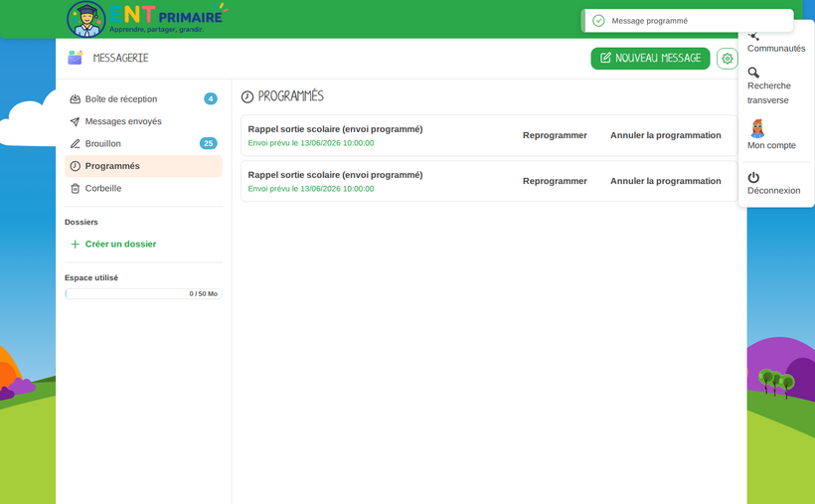Click the inbox tray icon
This screenshot has height=504, width=815.
(75, 98)
